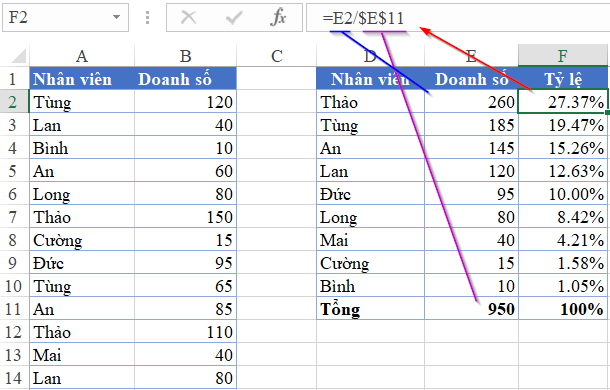Click cell B7 with value 150
Image resolution: width=610 pixels, height=390 pixels.
186,217
